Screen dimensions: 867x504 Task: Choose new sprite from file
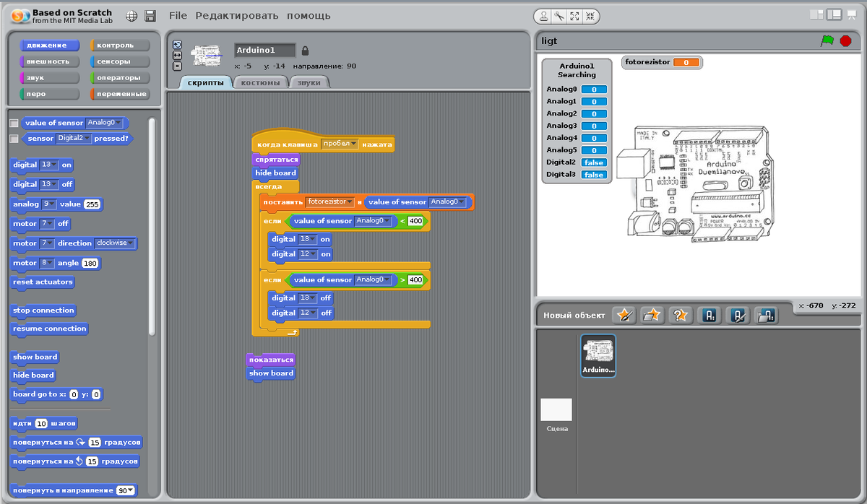[652, 315]
